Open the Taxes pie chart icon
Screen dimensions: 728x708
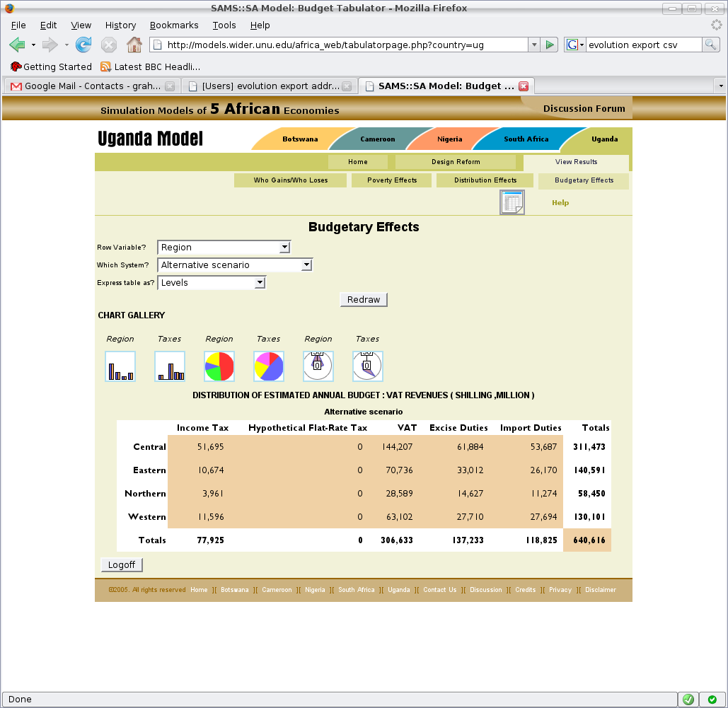(x=268, y=366)
